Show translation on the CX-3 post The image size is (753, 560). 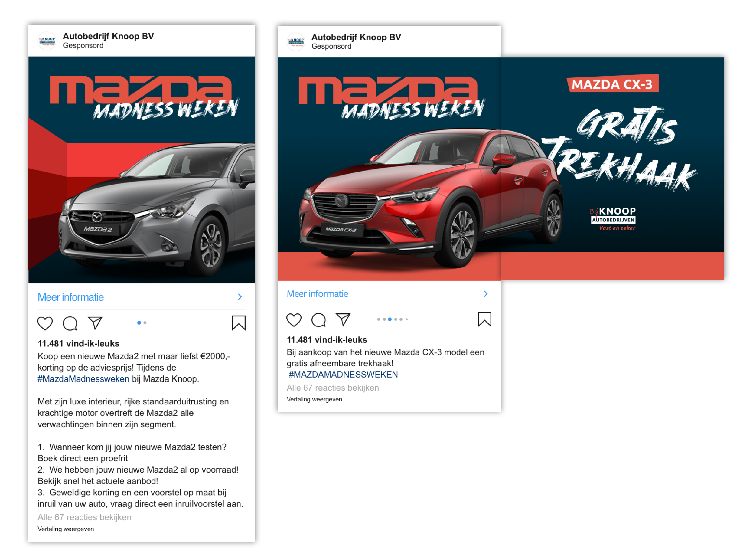pos(314,399)
